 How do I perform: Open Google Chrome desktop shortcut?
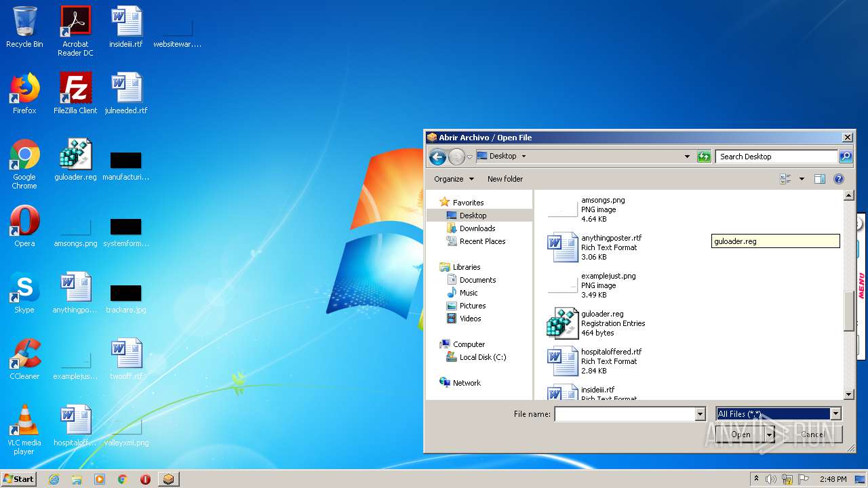click(24, 164)
